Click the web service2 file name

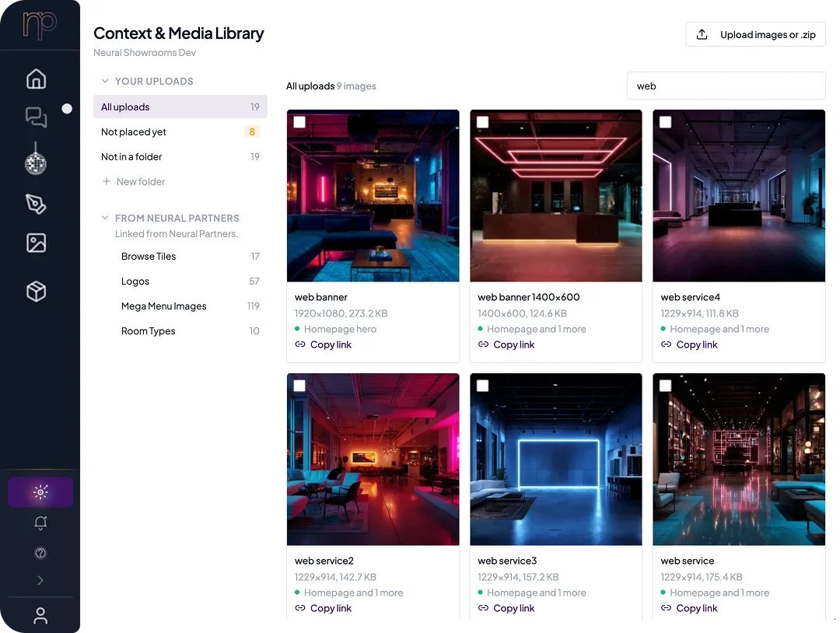324,561
